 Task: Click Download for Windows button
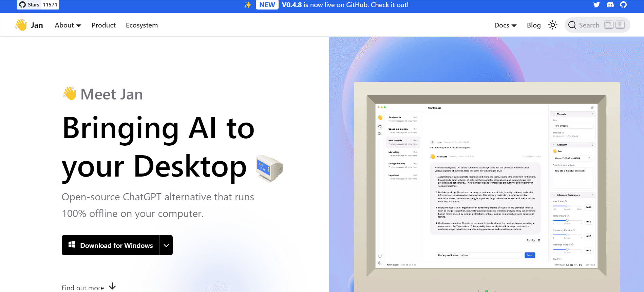(x=110, y=245)
